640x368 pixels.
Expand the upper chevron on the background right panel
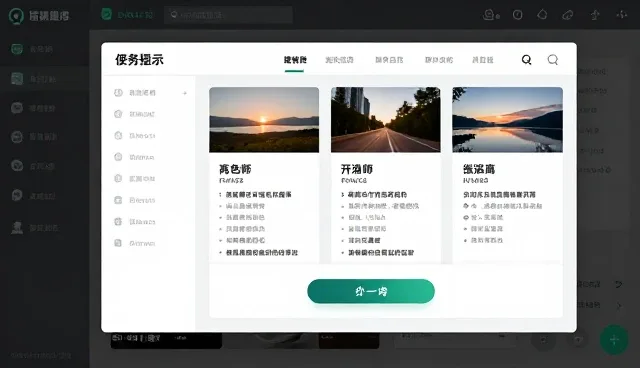point(619,284)
